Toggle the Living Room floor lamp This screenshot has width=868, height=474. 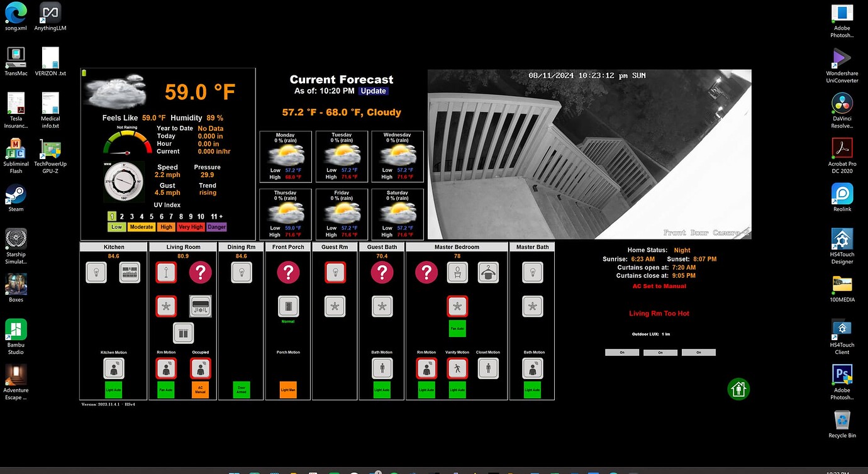[x=167, y=272]
